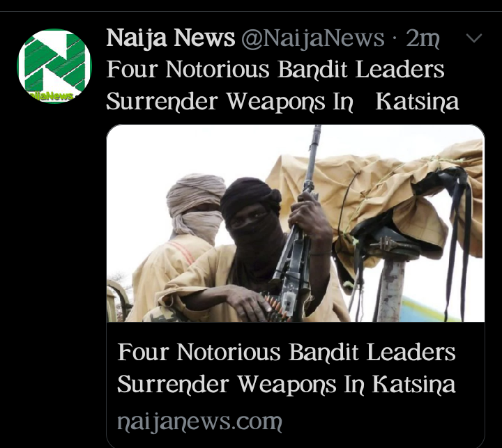The width and height of the screenshot is (502, 448).
Task: Select tweet text line 'Surrender Weapons In Katsina'
Action: (282, 102)
